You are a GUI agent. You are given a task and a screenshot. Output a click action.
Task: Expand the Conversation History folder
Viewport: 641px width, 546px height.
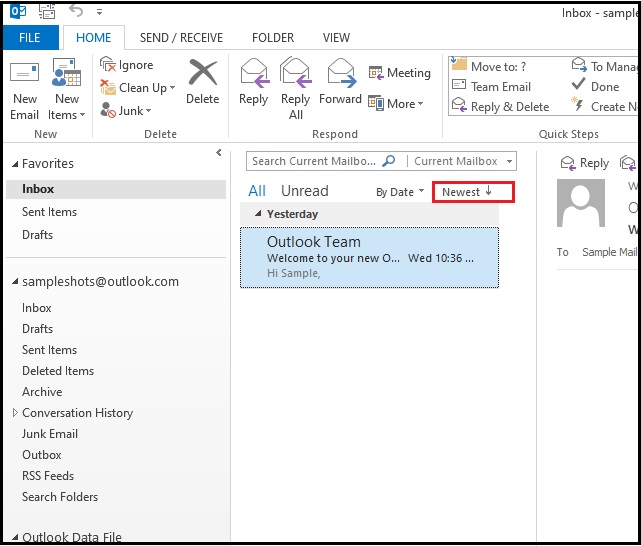coord(15,412)
